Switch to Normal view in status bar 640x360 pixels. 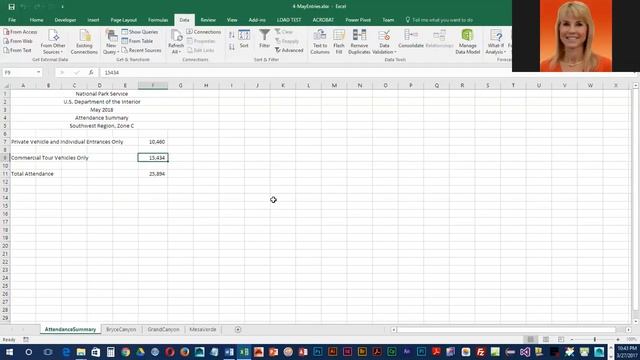pos(531,339)
